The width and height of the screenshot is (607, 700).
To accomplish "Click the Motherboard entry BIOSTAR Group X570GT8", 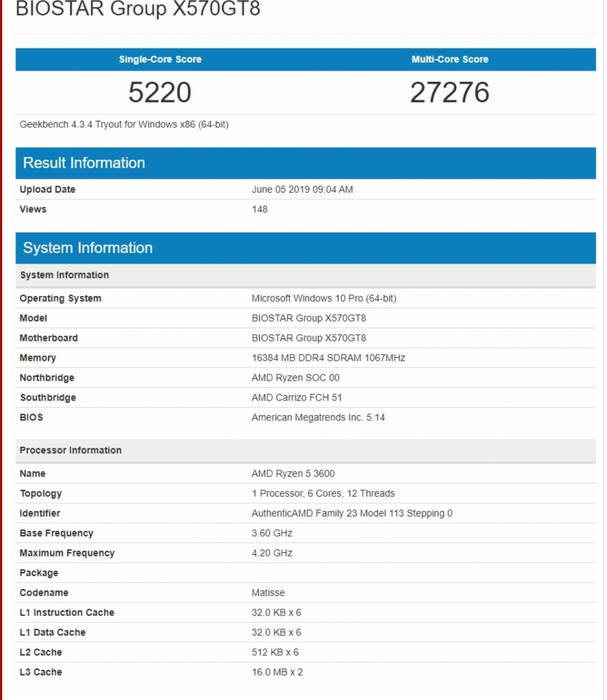I will (x=310, y=338).
